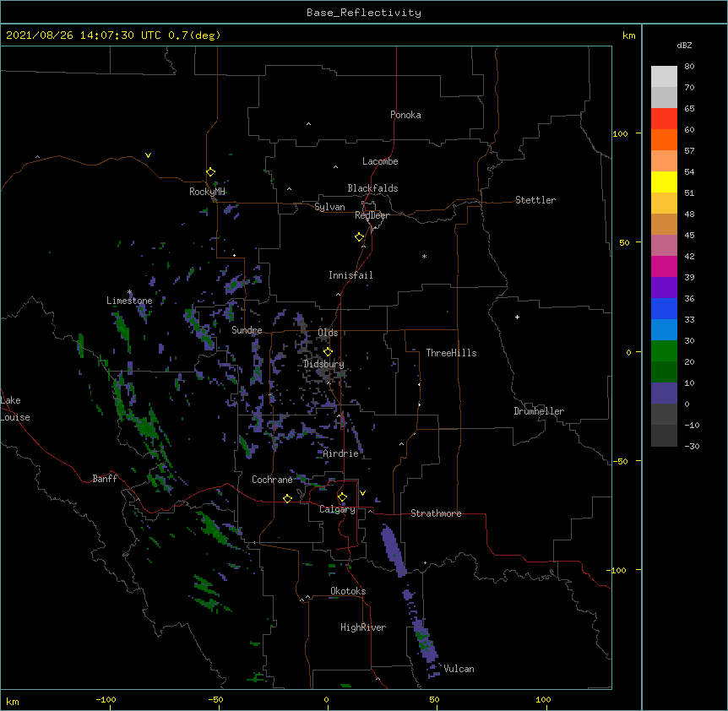
Task: Click the asterisk marker east of Innisfail
Action: point(424,257)
